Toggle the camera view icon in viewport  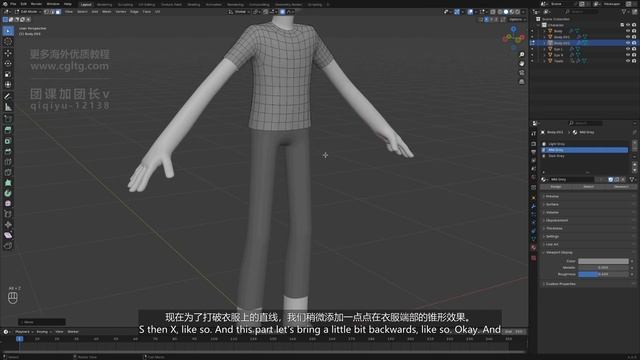(522, 73)
